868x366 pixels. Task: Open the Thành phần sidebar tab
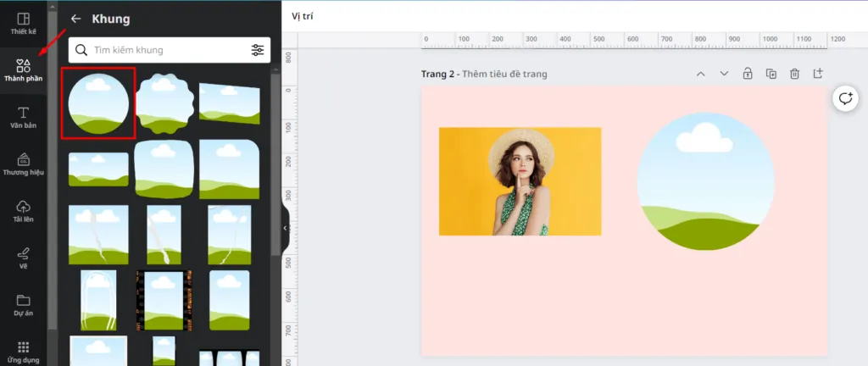tap(23, 71)
